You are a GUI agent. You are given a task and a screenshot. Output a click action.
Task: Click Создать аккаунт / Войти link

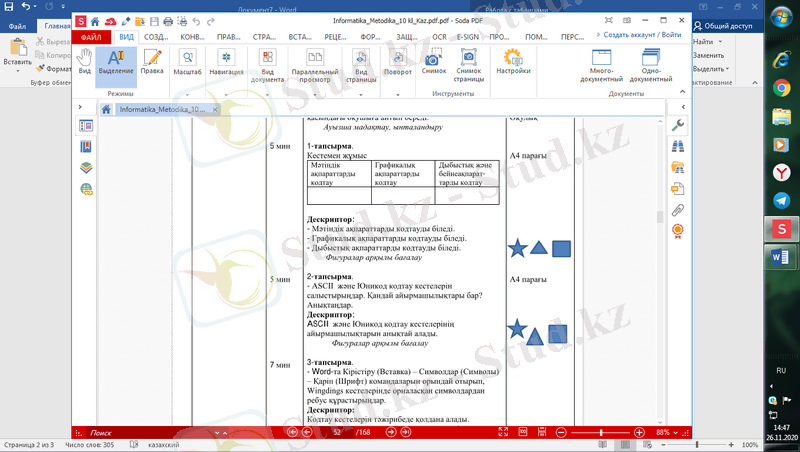[643, 34]
